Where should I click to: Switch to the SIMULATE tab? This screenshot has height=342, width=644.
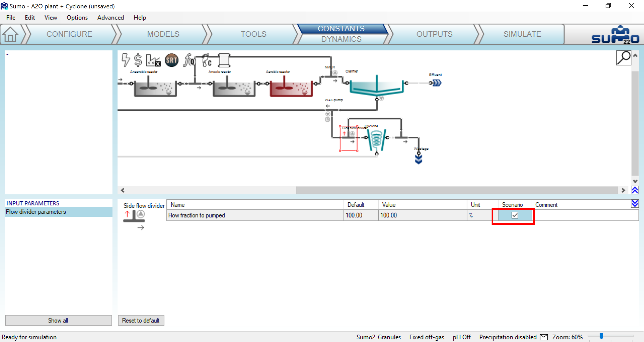(522, 34)
